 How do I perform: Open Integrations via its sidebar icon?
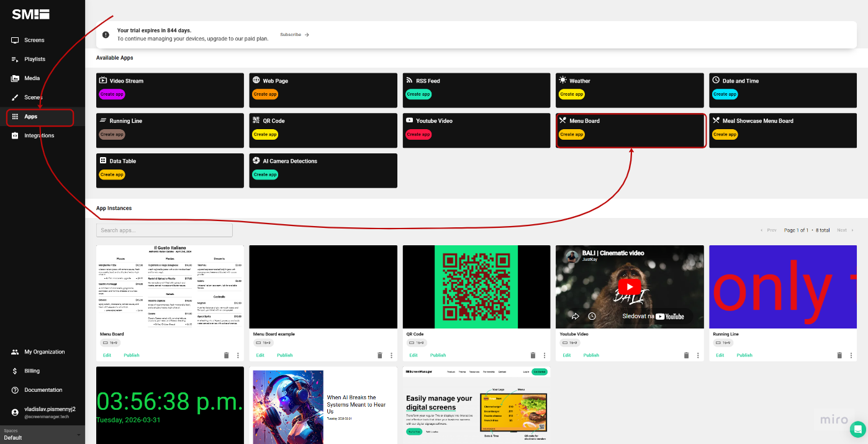pos(14,135)
